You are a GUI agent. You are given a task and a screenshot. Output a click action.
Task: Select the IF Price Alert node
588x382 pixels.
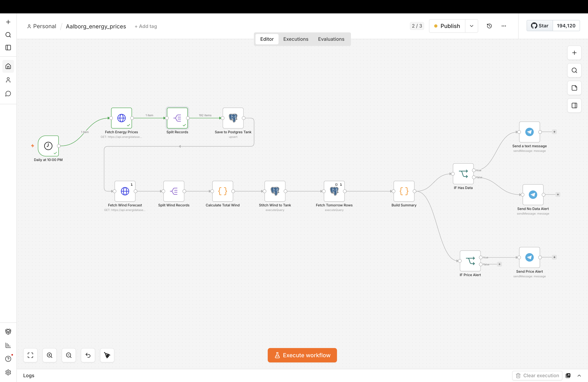pyautogui.click(x=470, y=261)
